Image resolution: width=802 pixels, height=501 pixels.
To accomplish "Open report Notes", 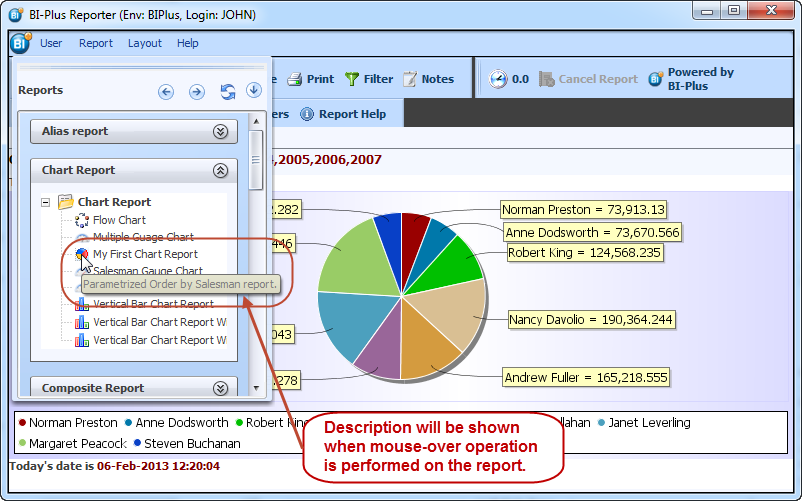I will 428,79.
